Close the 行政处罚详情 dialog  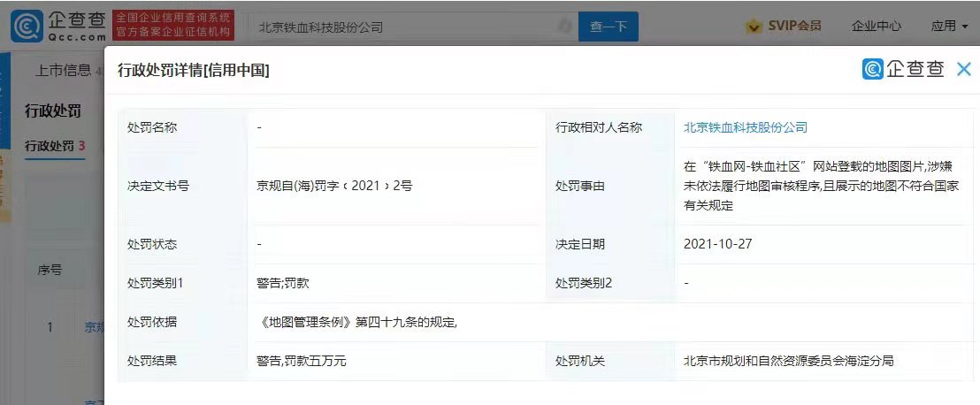coord(964,69)
